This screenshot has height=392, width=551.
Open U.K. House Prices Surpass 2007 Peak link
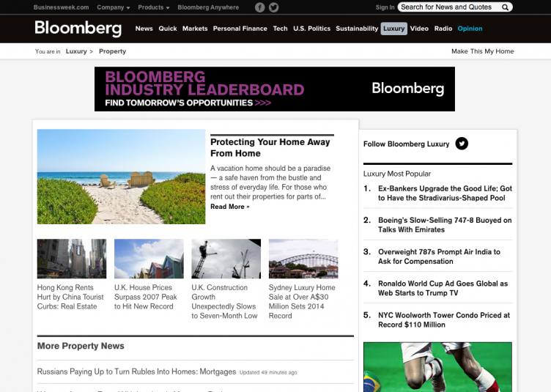(146, 297)
